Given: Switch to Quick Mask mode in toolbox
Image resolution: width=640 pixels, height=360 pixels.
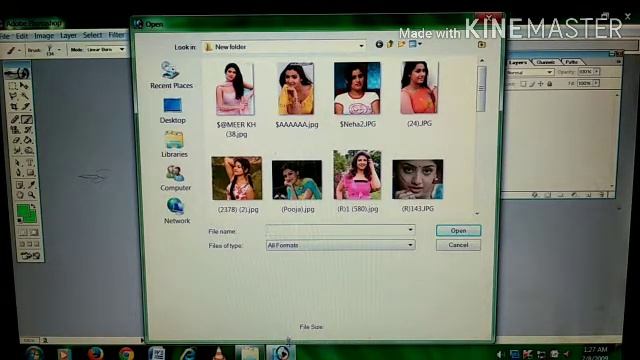Looking at the screenshot, I should [34, 232].
